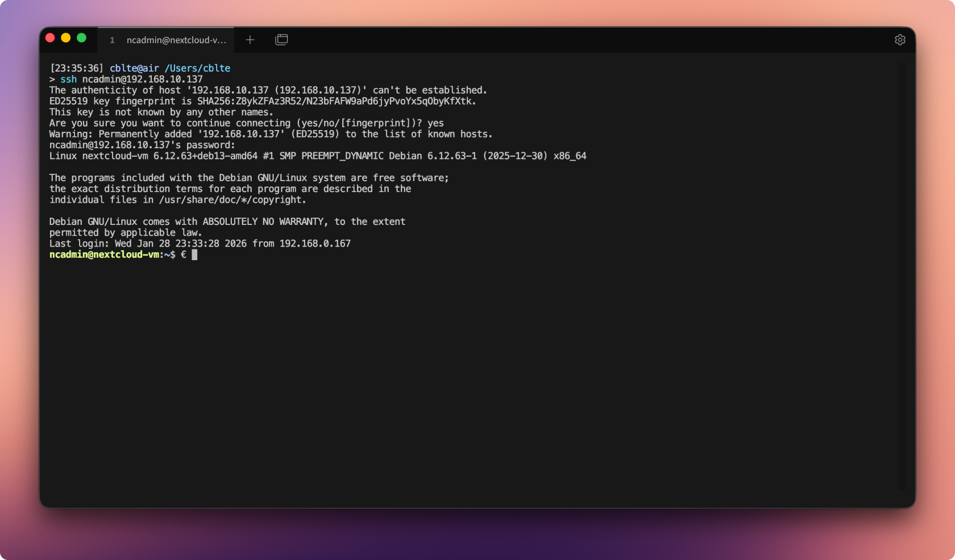Open terminal settings gear icon
955x560 pixels.
(900, 40)
